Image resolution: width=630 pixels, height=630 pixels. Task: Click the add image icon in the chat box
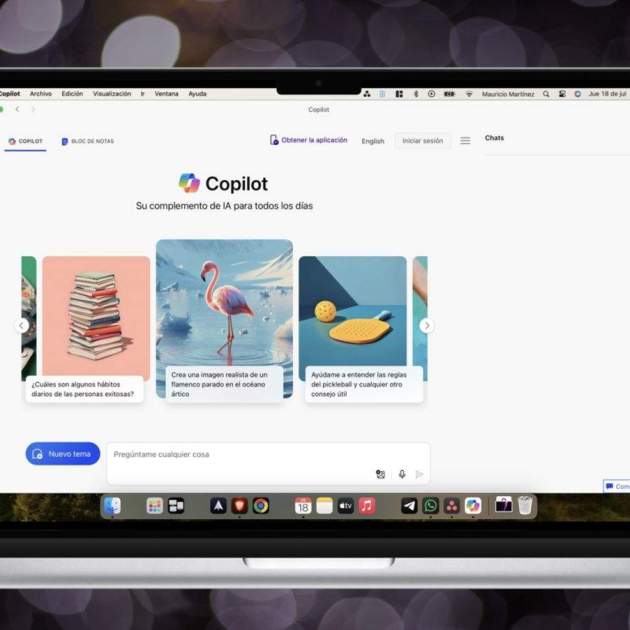(x=380, y=474)
